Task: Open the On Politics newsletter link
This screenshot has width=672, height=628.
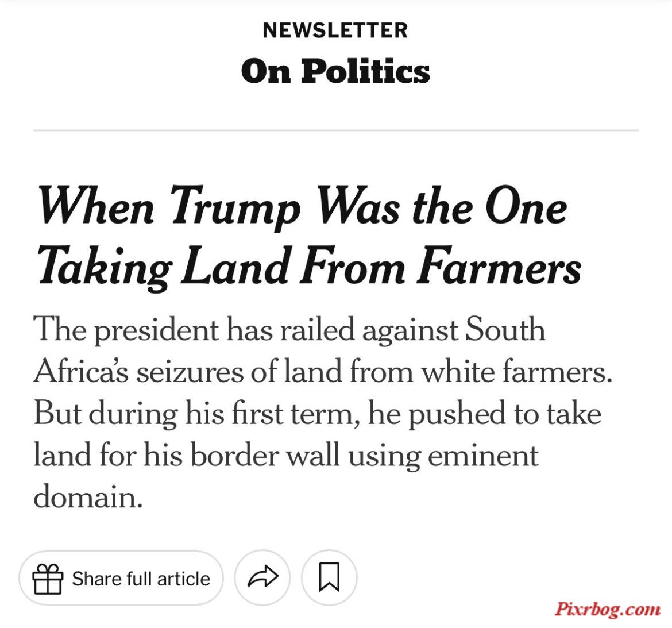Action: [335, 71]
